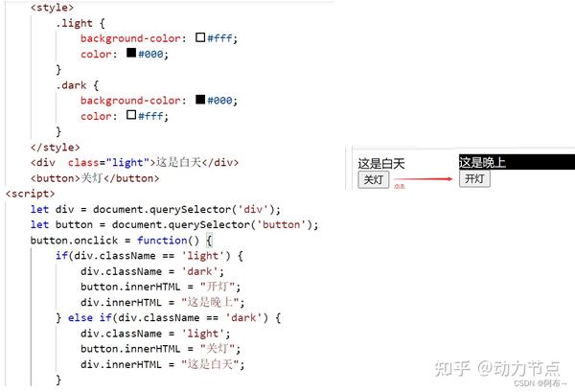This screenshot has width=575, height=392.
Task: Click the 'let button' declaration line
Action: 174,225
